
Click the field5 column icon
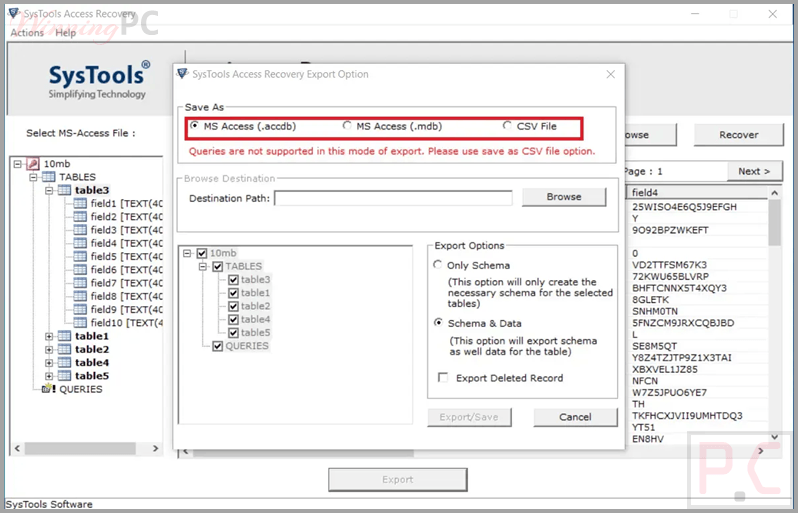pos(80,256)
